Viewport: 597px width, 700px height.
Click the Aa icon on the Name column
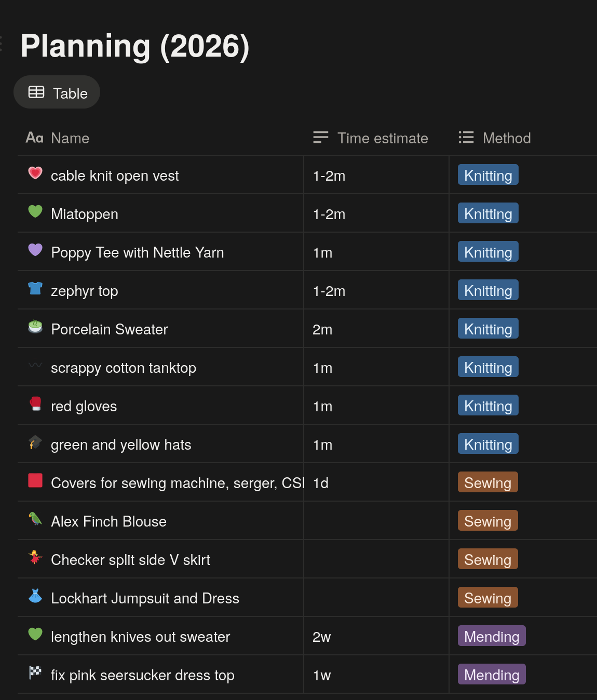(34, 138)
